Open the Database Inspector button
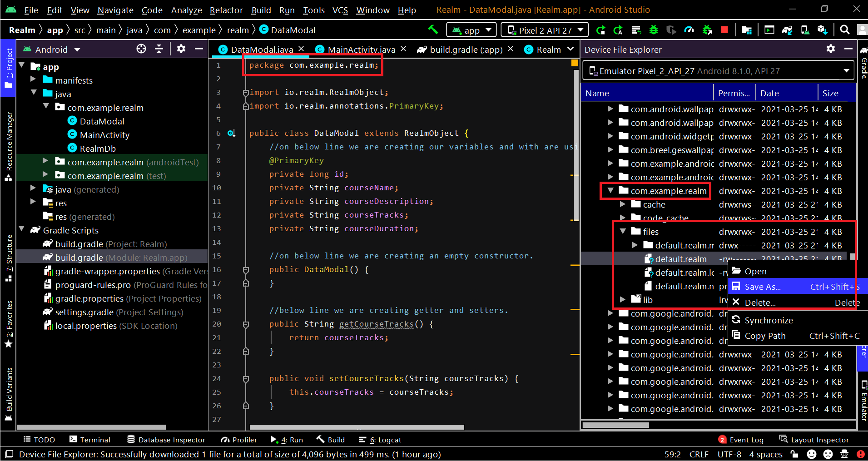Image resolution: width=868 pixels, height=461 pixels. tap(166, 440)
